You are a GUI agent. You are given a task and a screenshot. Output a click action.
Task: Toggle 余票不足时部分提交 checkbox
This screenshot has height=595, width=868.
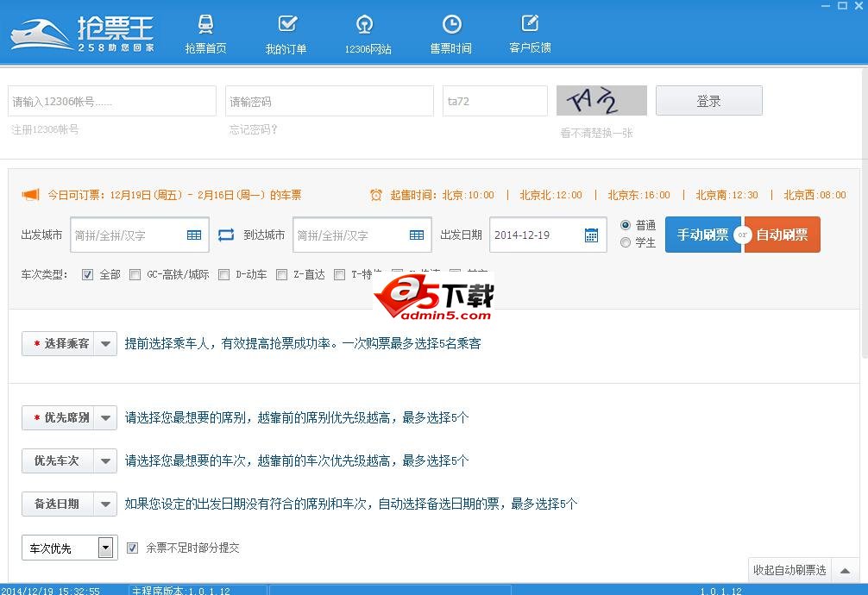[x=132, y=548]
